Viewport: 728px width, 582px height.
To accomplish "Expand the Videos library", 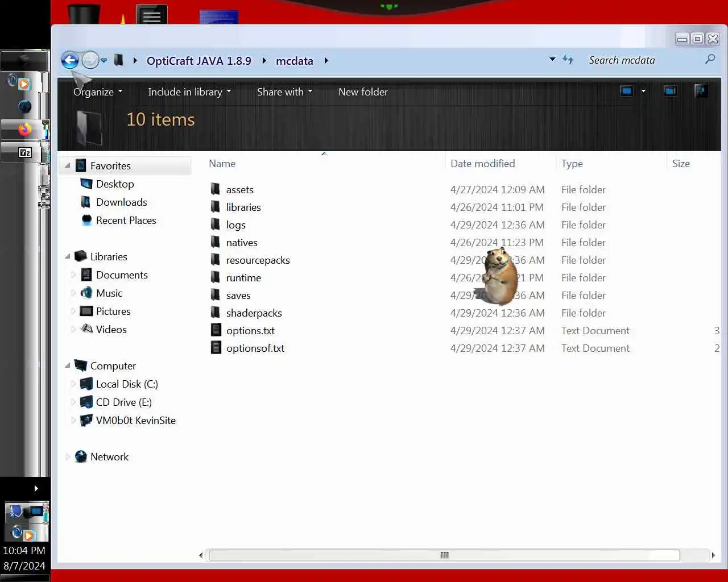I will [x=73, y=330].
